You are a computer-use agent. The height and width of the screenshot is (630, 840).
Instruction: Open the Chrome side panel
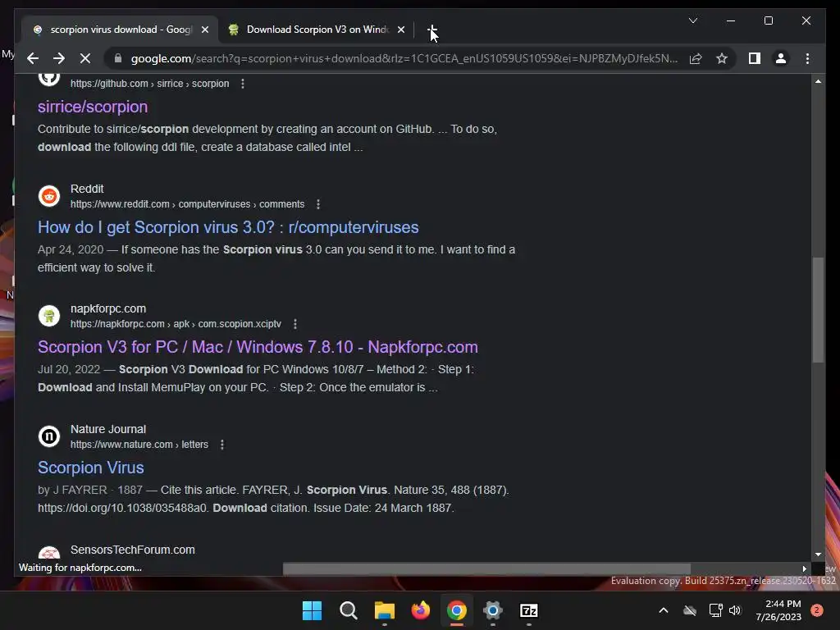(x=755, y=58)
